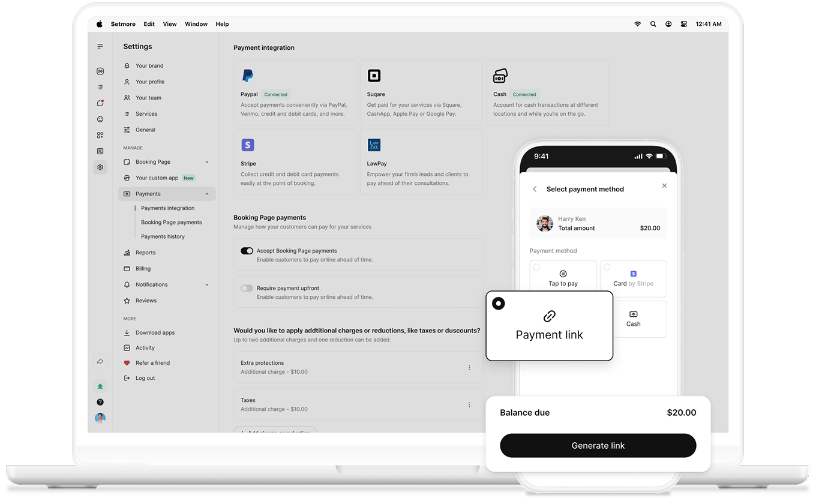Open Control Center in the menu bar
816x504 pixels.
pos(684,24)
